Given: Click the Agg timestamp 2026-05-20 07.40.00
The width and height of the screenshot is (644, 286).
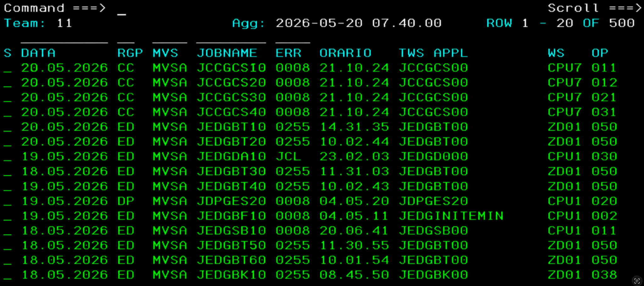Looking at the screenshot, I should tap(358, 23).
